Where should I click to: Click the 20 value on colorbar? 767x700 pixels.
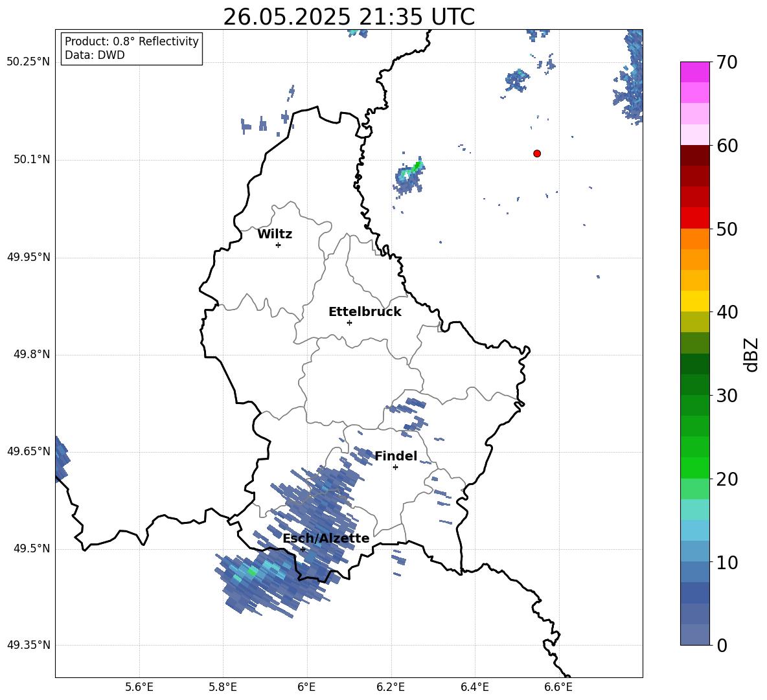(727, 479)
